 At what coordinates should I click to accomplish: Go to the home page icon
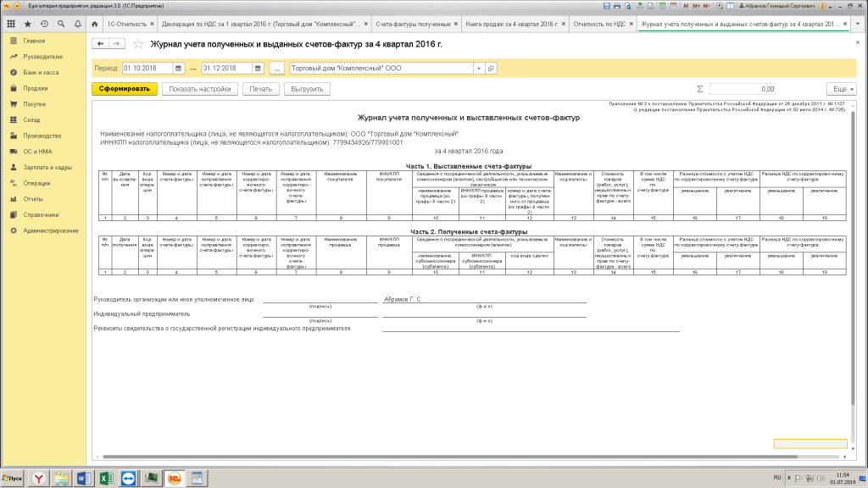[95, 24]
